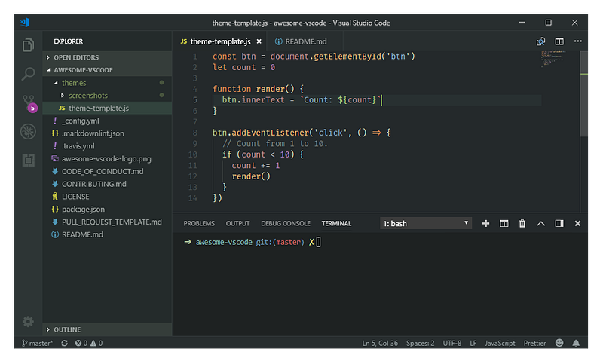The width and height of the screenshot is (603, 364).
Task: Open the editor More Actions ellipsis
Action: coord(577,41)
